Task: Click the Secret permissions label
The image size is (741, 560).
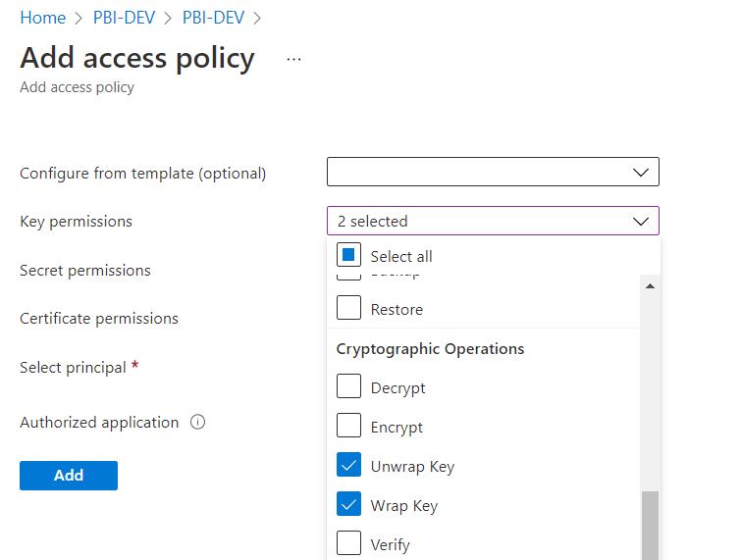Action: point(85,270)
